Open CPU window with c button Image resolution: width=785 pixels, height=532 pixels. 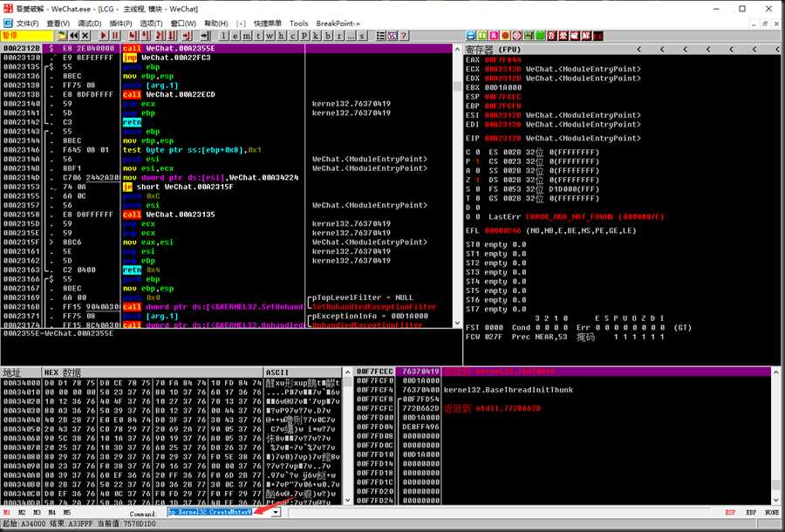click(x=293, y=36)
